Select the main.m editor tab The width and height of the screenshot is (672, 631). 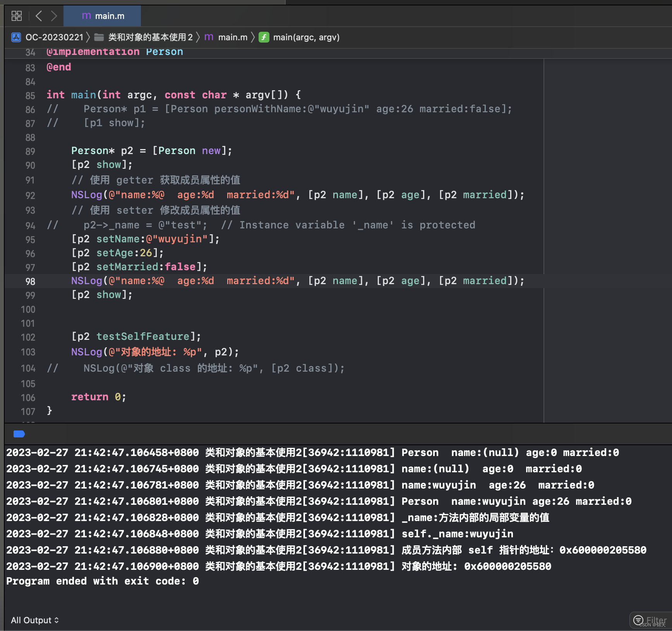[102, 16]
